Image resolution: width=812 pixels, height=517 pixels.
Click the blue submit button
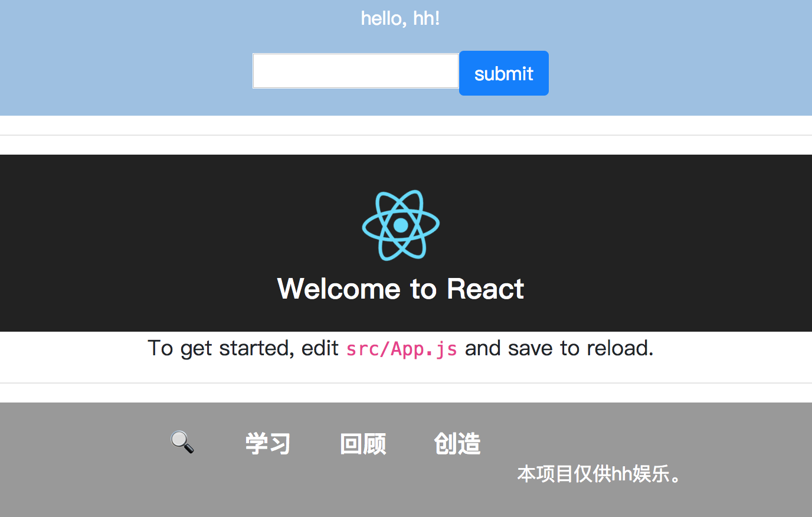[504, 73]
